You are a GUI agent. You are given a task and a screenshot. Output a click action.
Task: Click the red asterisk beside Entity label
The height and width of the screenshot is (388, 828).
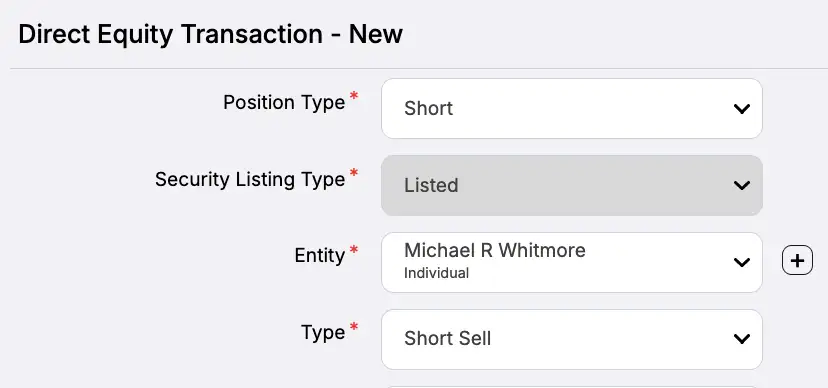(x=354, y=249)
